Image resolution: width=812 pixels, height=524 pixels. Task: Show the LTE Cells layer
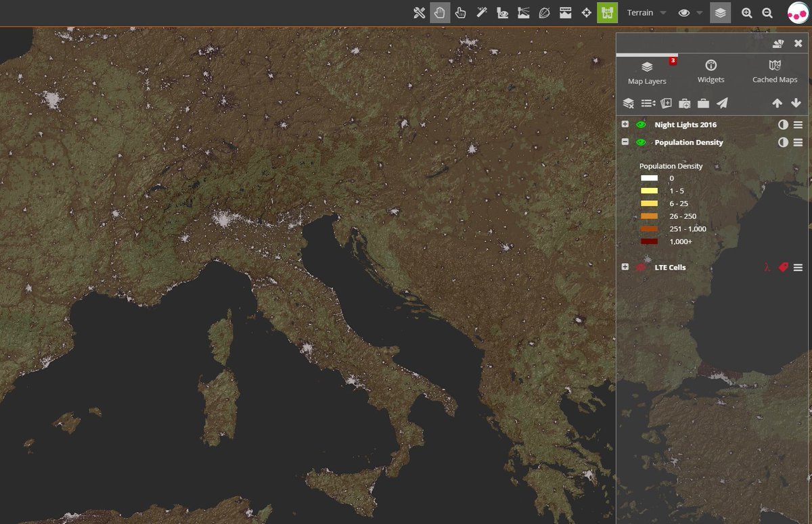641,267
